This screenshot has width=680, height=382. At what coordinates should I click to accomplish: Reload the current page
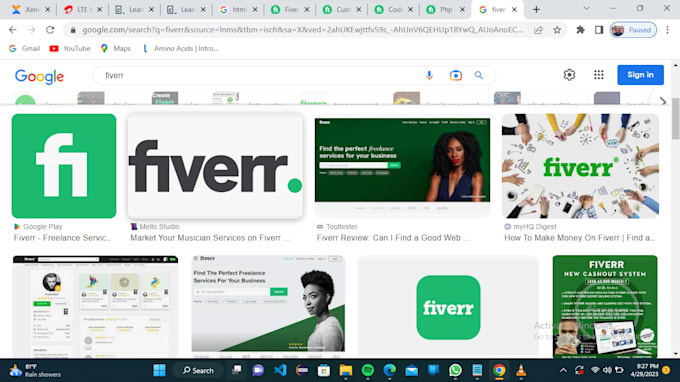coord(50,30)
